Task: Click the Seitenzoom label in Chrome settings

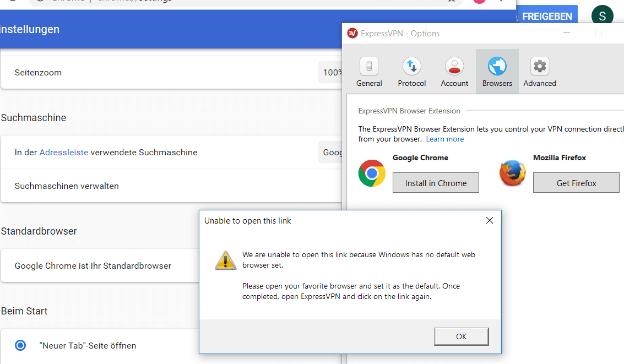Action: point(38,72)
